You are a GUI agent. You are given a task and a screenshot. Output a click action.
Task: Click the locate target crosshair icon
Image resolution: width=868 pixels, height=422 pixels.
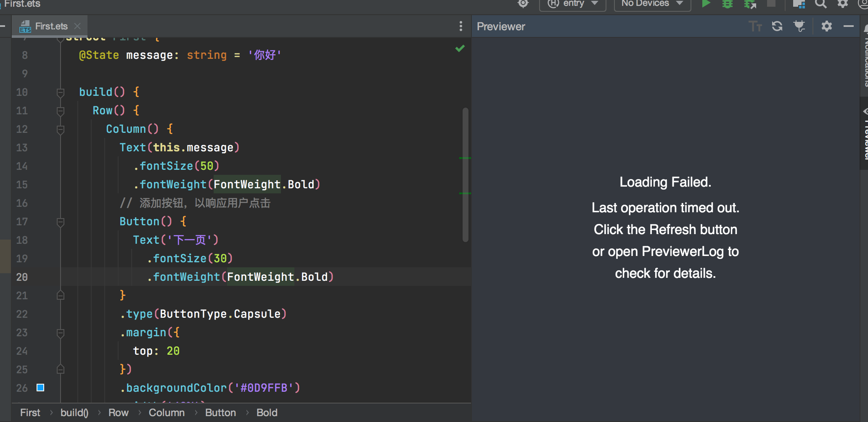tap(523, 4)
